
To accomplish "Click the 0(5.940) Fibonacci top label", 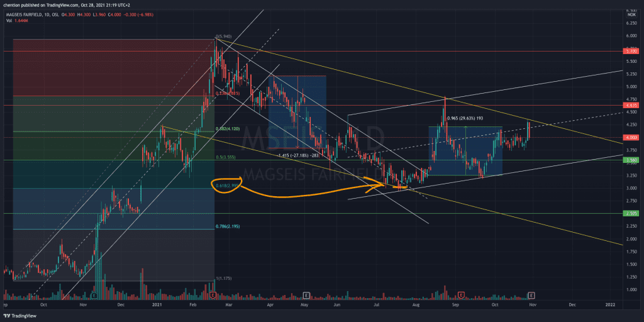I will pos(224,36).
